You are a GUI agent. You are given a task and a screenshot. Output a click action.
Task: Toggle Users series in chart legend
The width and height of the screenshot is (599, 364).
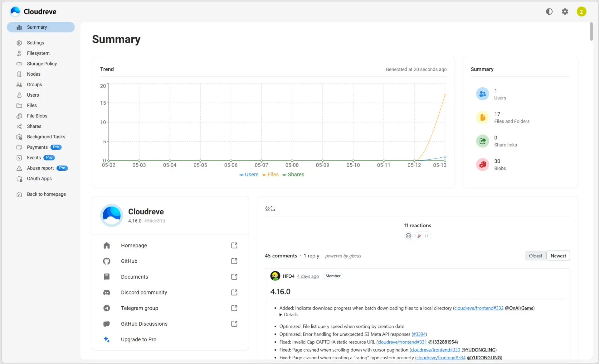click(249, 175)
